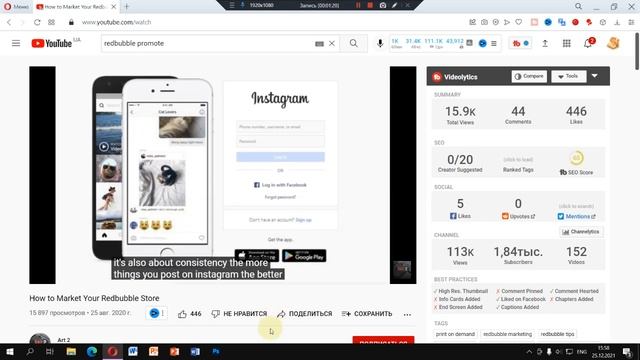Open the Tools dropdown in Videolytics
640x360 pixels.
[x=569, y=76]
